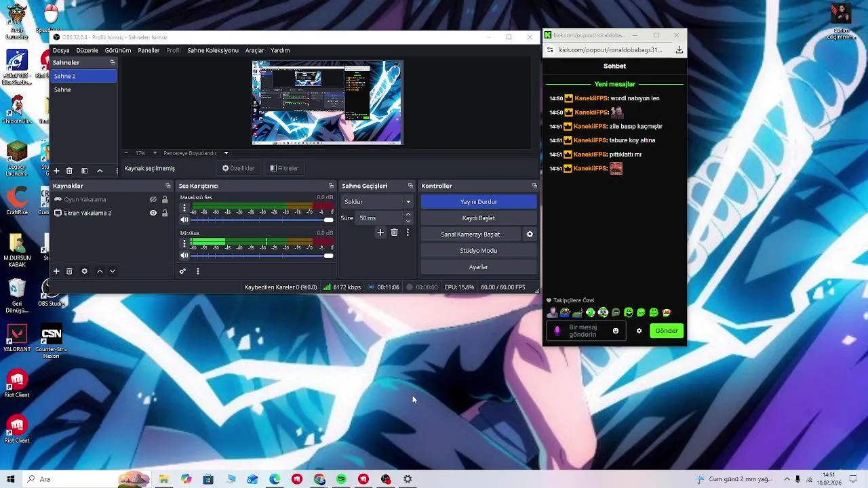This screenshot has width=868, height=488.
Task: Show hidden system tray icons chevron
Action: 787,479
